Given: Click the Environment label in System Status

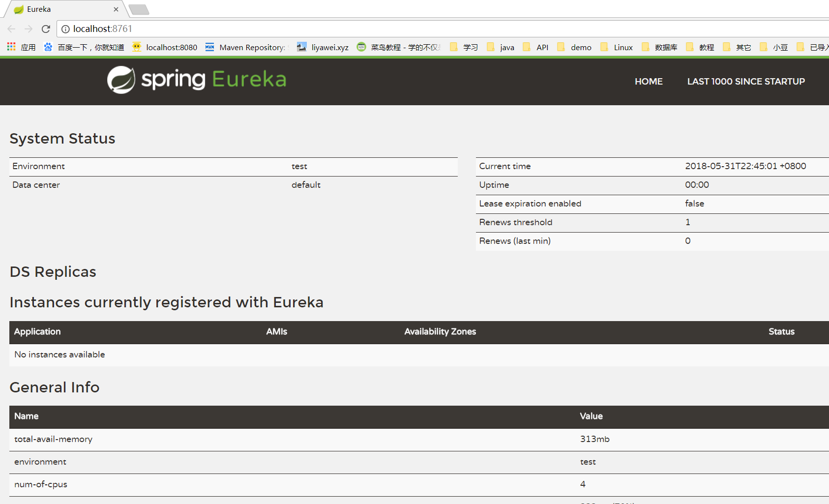Looking at the screenshot, I should pyautogui.click(x=38, y=166).
